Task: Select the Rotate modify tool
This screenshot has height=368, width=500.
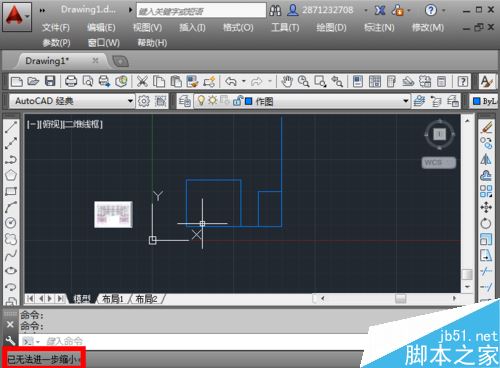Action: (x=486, y=223)
